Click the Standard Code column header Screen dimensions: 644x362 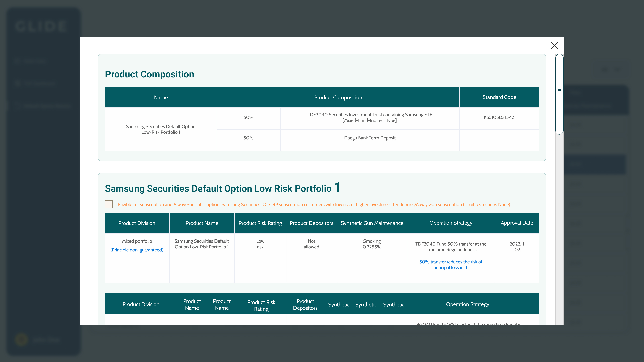tap(499, 97)
